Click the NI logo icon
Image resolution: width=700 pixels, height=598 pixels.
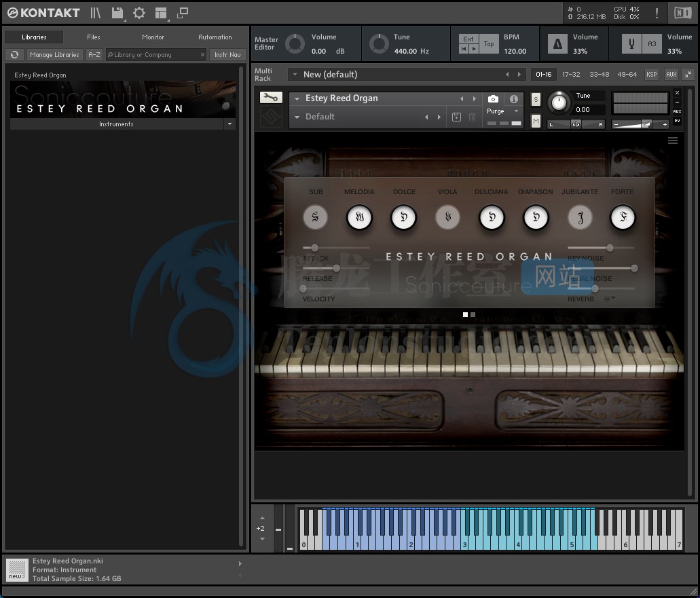[x=682, y=13]
